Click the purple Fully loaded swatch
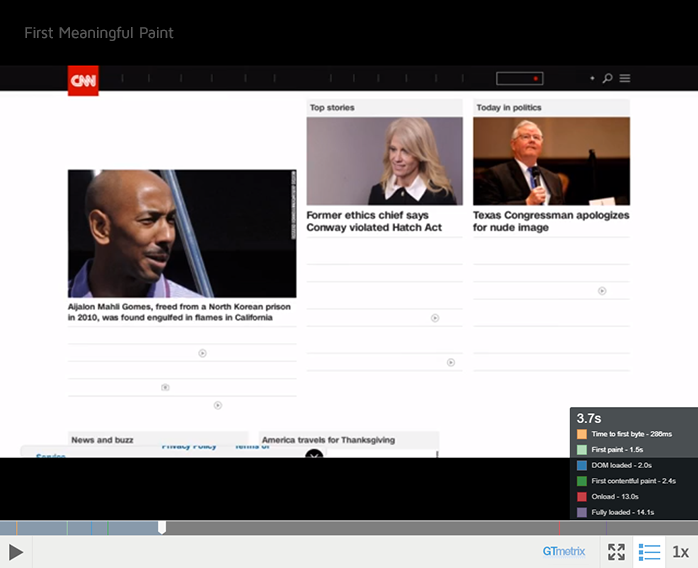 coord(582,512)
